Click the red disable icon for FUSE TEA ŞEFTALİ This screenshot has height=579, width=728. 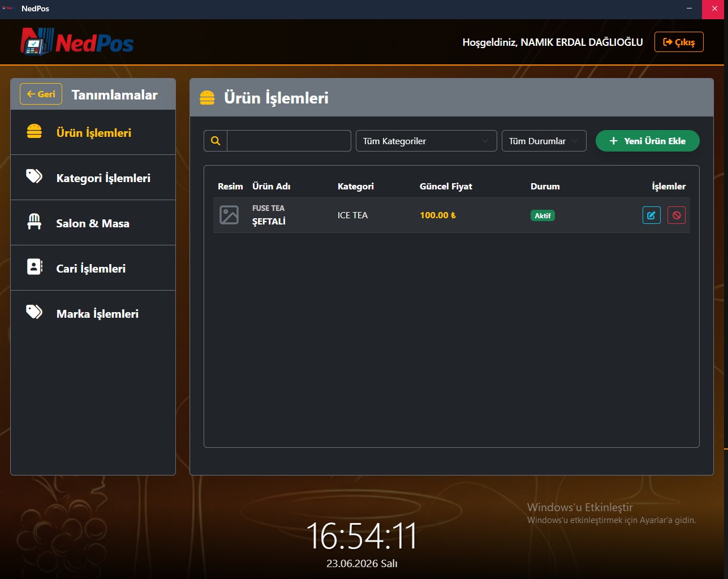coord(677,215)
